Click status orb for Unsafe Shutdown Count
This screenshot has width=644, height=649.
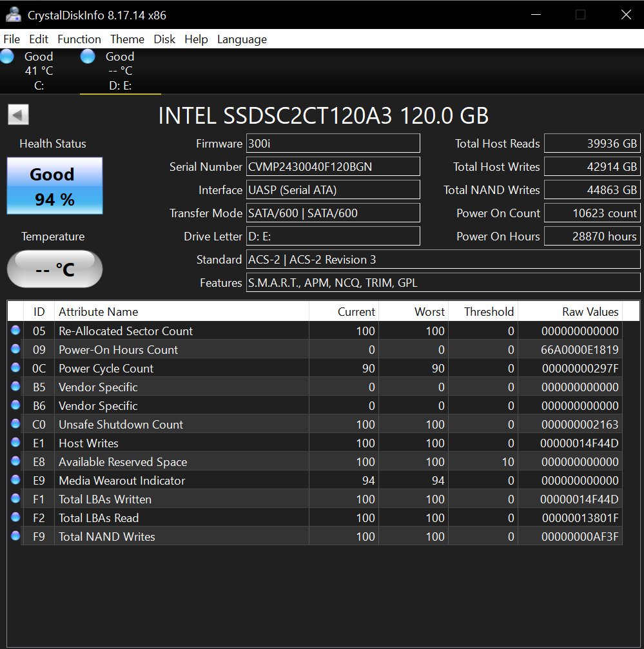(x=15, y=424)
